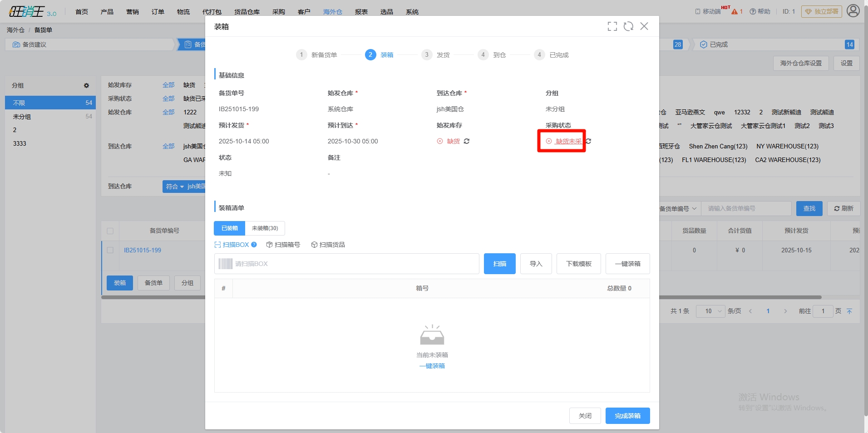Open the 报表 menu
The height and width of the screenshot is (433, 868).
point(361,12)
